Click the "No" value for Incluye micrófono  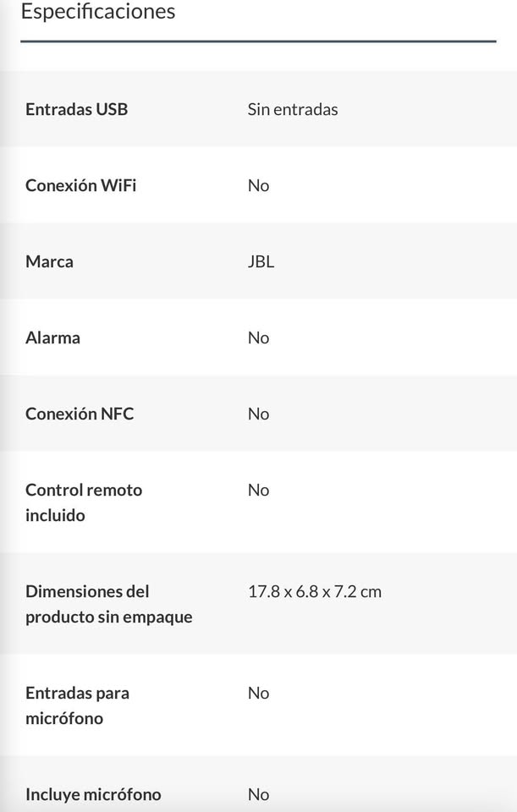click(258, 794)
